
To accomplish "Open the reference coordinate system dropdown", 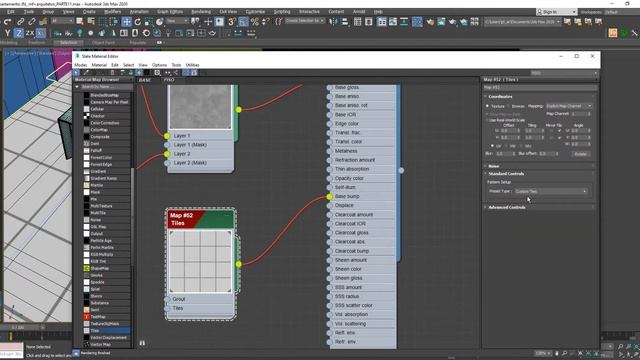I will 177,21.
